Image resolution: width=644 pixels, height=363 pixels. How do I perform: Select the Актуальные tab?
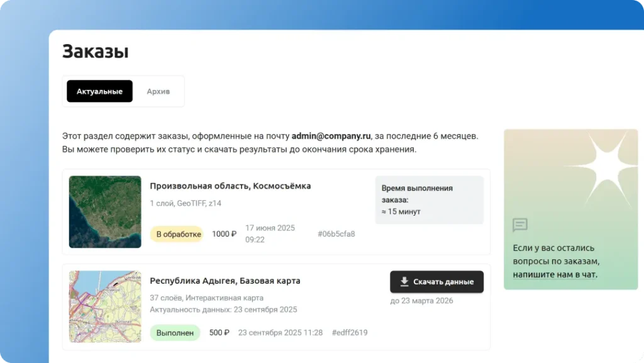coord(99,91)
